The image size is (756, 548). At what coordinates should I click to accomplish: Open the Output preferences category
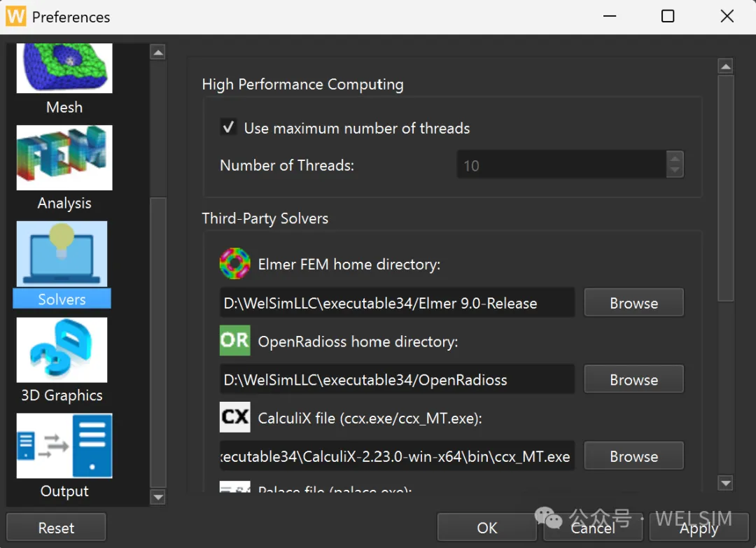(x=64, y=456)
